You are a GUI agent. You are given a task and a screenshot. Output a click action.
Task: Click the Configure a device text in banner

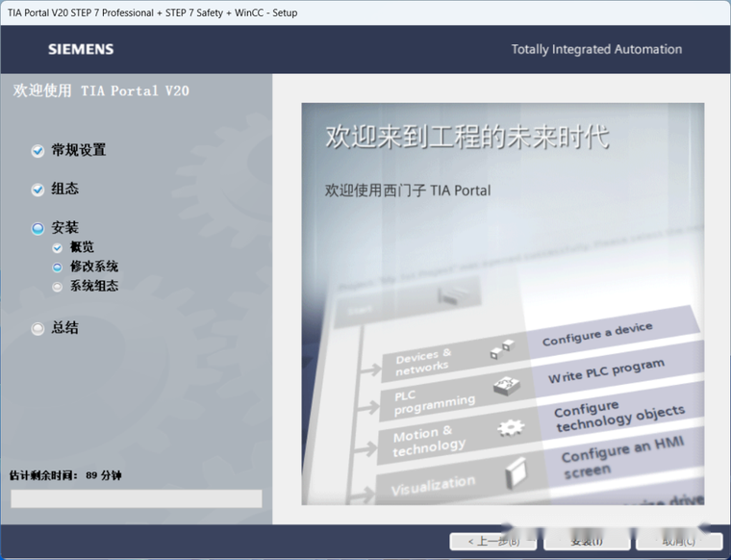597,334
